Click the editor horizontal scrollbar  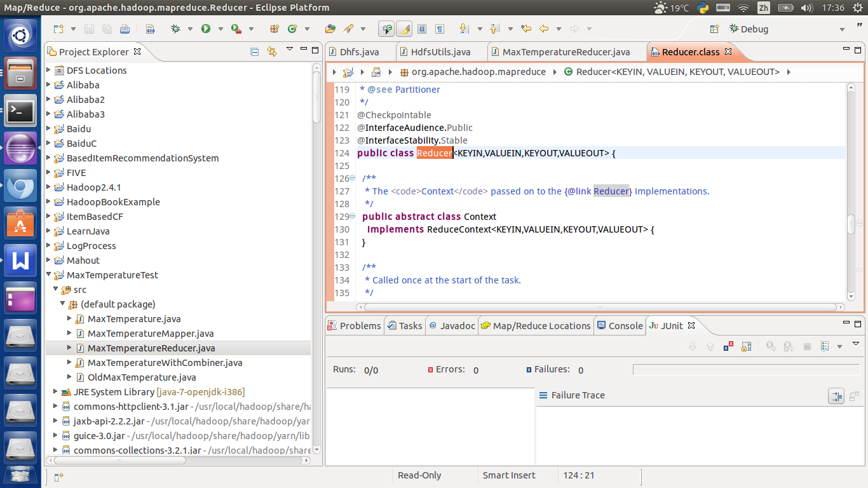[600, 307]
